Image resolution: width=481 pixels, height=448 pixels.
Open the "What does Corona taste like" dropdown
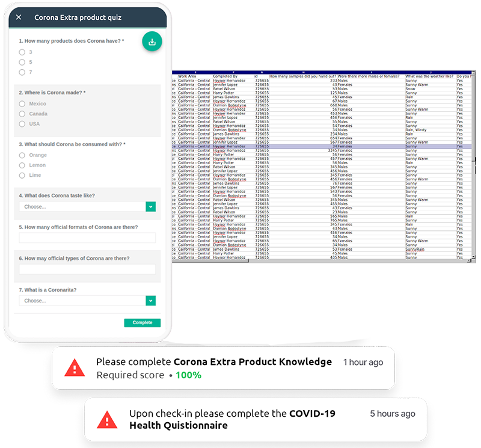[x=84, y=206]
